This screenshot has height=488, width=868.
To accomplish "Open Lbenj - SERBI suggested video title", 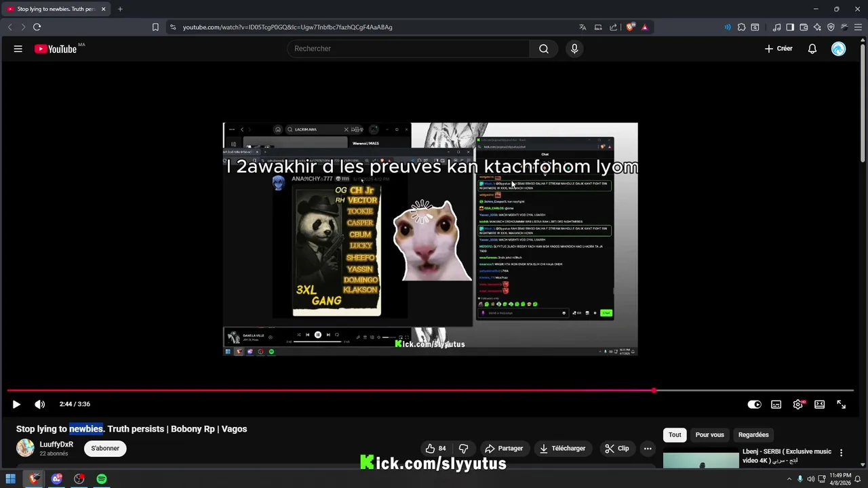I will pyautogui.click(x=787, y=456).
